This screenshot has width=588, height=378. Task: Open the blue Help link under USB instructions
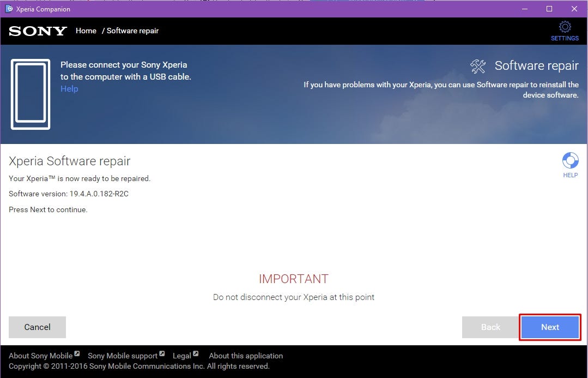point(69,89)
